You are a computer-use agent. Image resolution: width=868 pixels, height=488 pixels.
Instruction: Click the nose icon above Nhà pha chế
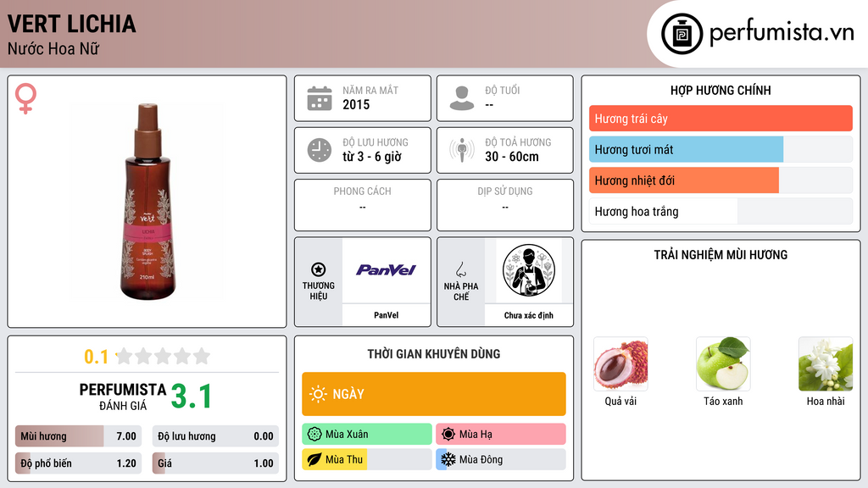(x=460, y=269)
